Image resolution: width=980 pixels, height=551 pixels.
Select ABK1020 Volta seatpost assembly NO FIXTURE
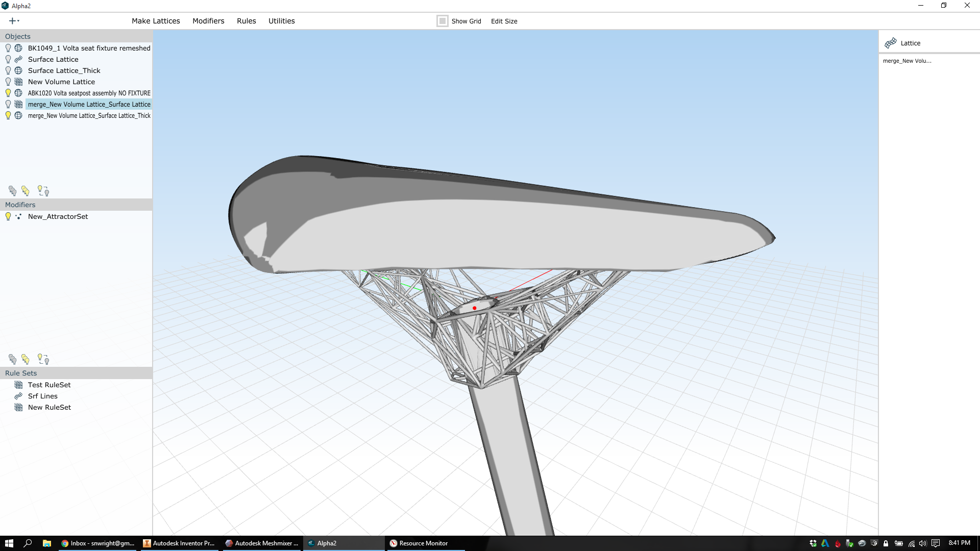(x=89, y=93)
